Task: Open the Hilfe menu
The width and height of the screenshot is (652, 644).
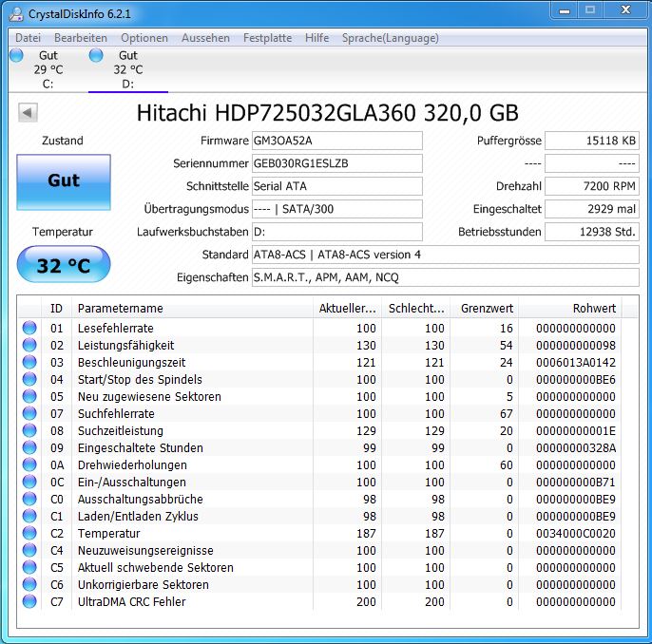Action: coord(316,38)
